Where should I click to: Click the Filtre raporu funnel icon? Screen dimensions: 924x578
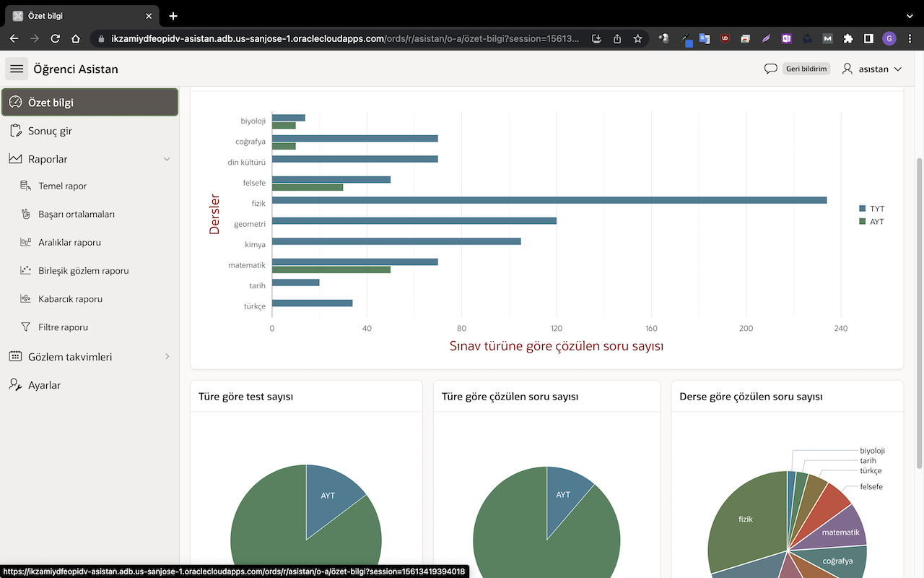(26, 327)
